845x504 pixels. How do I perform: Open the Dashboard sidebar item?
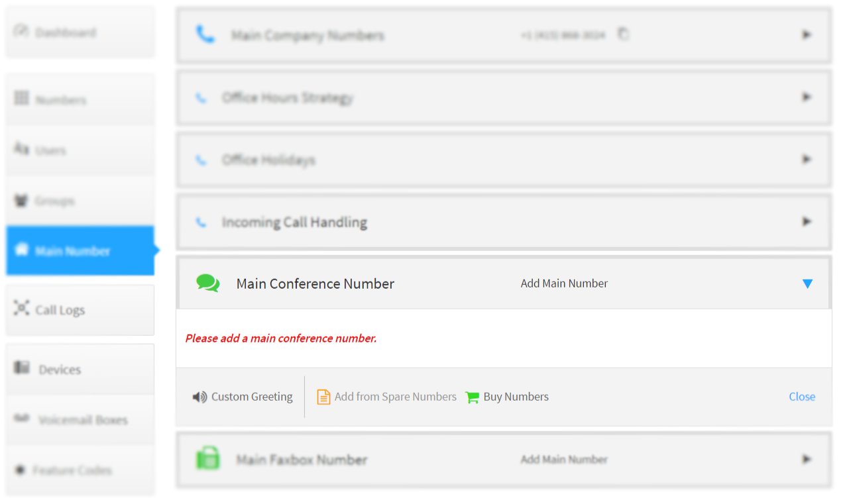point(80,32)
